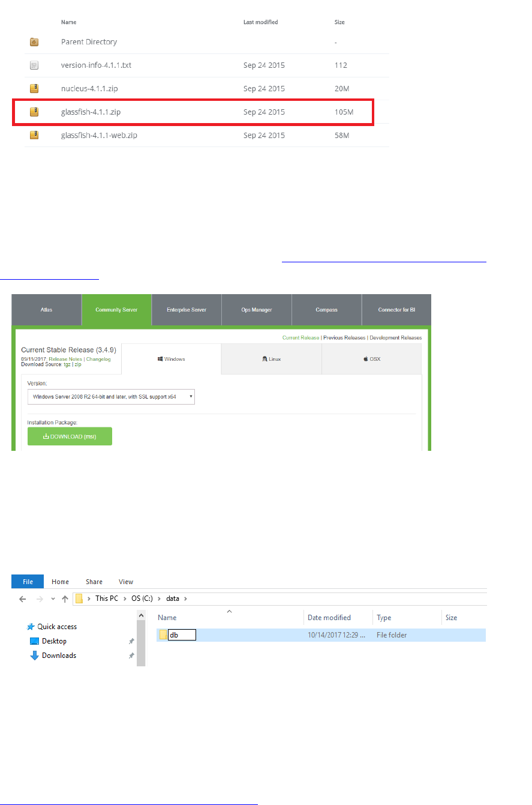The width and height of the screenshot is (532, 805).
Task: Click the nucleus-4.1.1.zip archive icon
Action: pos(34,88)
